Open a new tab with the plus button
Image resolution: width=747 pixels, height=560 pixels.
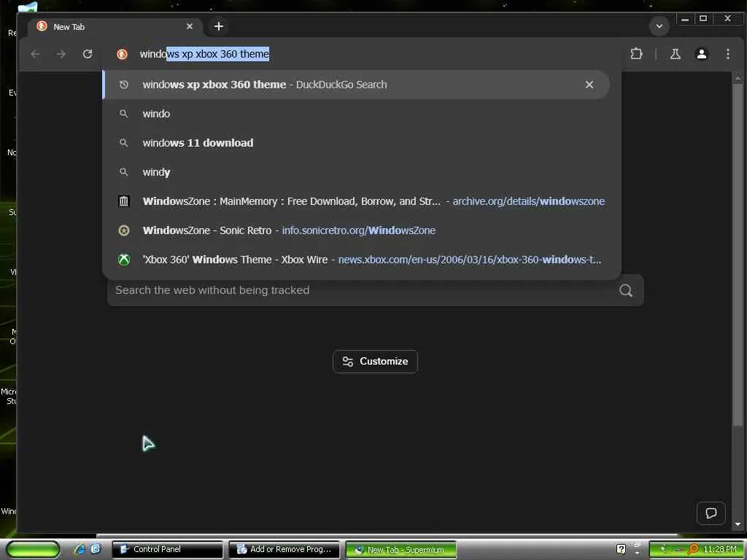(219, 26)
